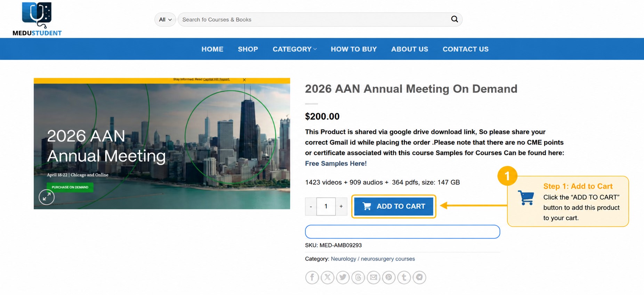This screenshot has width=644, height=295.
Task: Share via the X icon
Action: coord(327,277)
